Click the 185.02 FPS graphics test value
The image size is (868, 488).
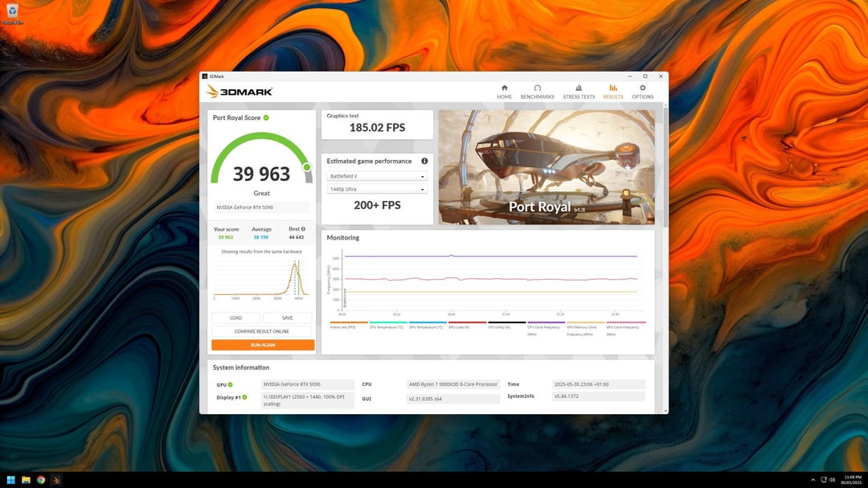[x=377, y=127]
